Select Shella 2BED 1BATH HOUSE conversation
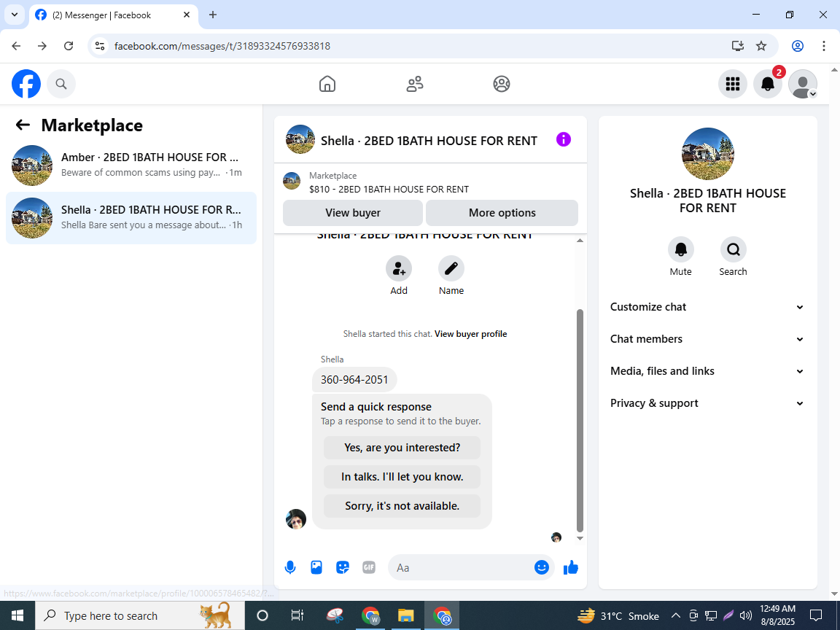 [x=131, y=217]
